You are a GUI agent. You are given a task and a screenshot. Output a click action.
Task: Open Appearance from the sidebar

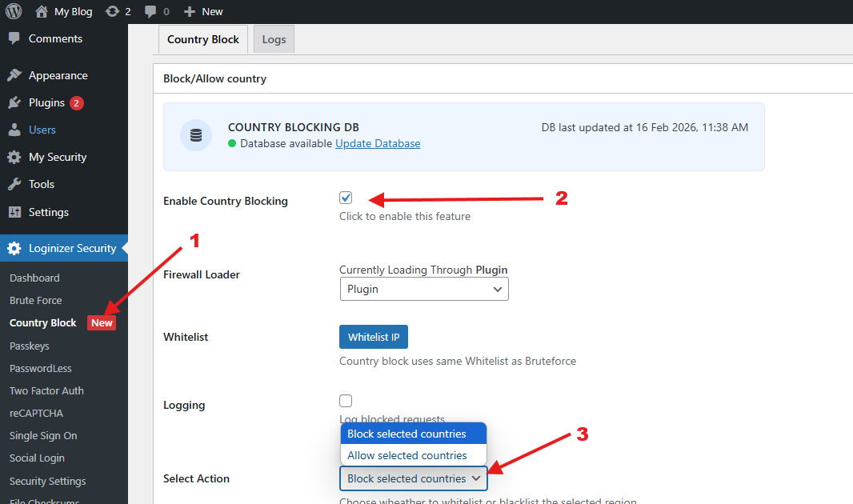click(x=58, y=75)
